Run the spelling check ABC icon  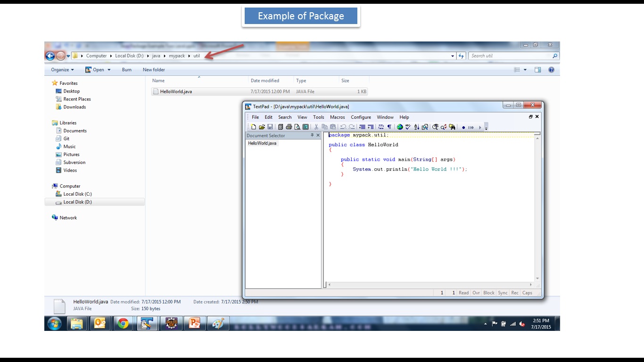408,127
